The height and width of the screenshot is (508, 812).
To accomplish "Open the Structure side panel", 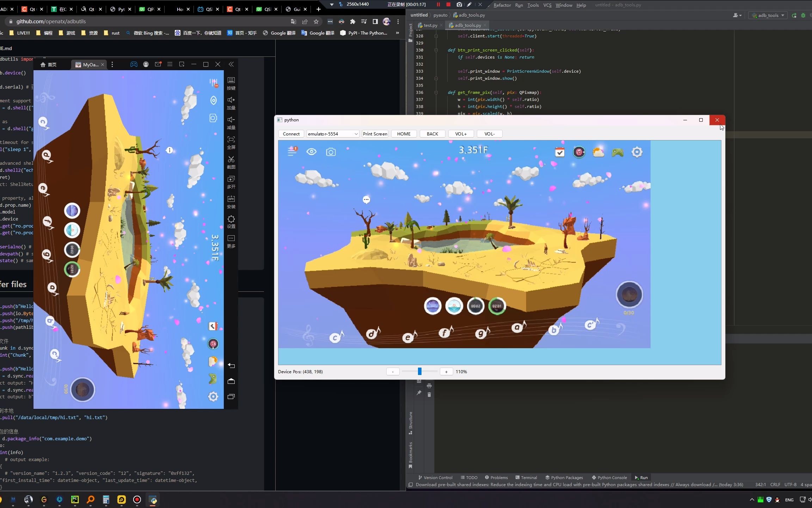I will click(x=410, y=423).
